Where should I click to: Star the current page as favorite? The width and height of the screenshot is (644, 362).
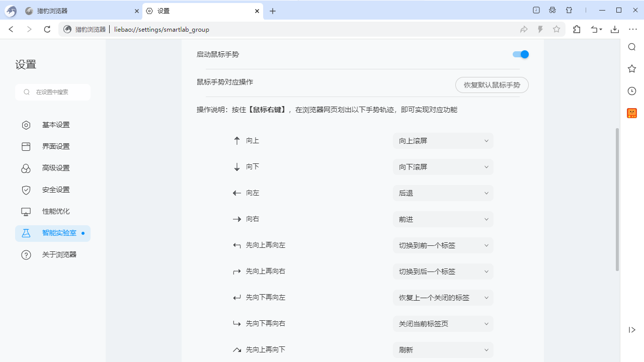(556, 29)
